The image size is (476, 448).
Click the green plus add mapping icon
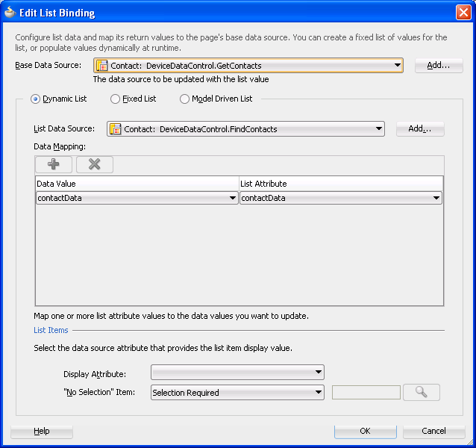pos(54,164)
